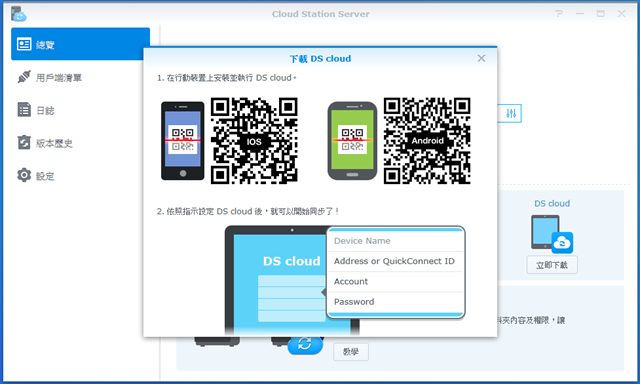Click the Account field
Viewport: 640px width, 384px height.
click(396, 282)
